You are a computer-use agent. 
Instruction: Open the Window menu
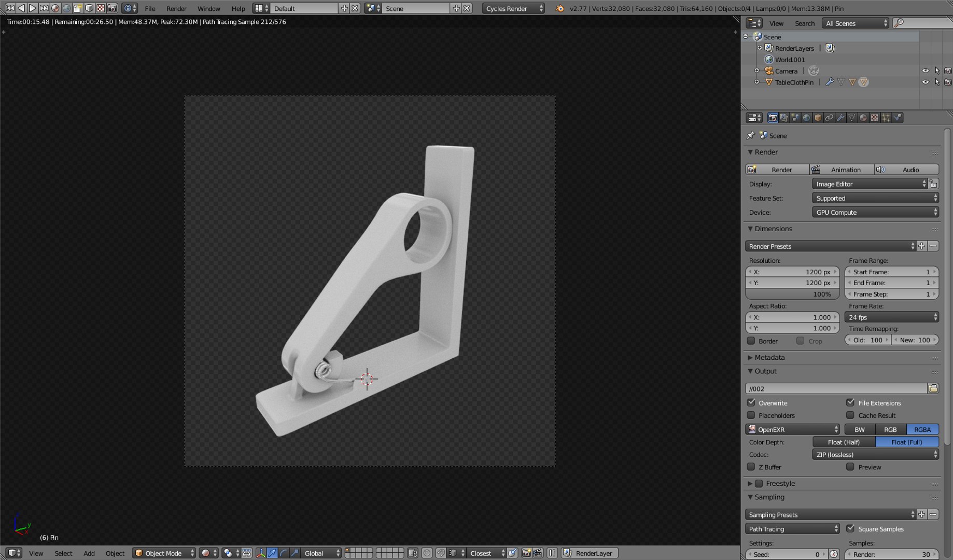(x=209, y=8)
